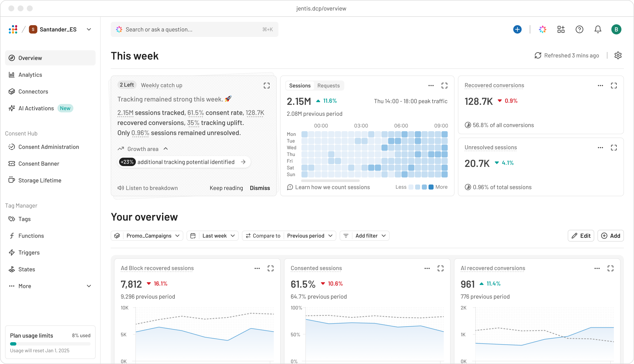Open the Promo_Campaigns connector dropdown
This screenshot has height=364, width=634.
[x=147, y=236]
